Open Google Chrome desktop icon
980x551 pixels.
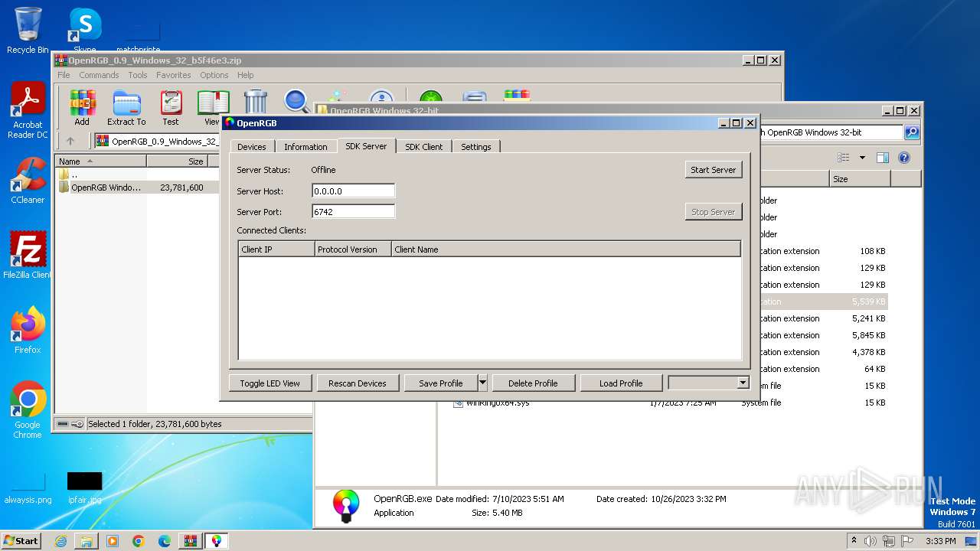[x=28, y=409]
